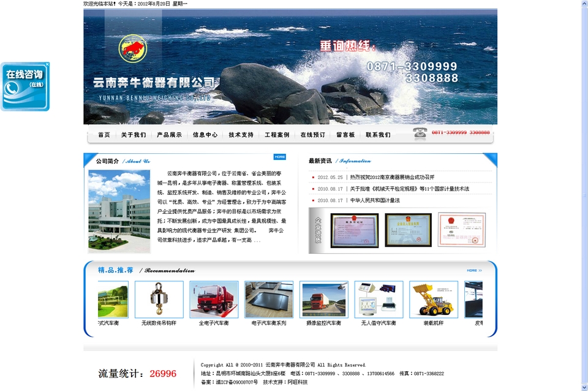Click the 最新资讯 section heading
This screenshot has height=391, width=588.
pyautogui.click(x=320, y=161)
